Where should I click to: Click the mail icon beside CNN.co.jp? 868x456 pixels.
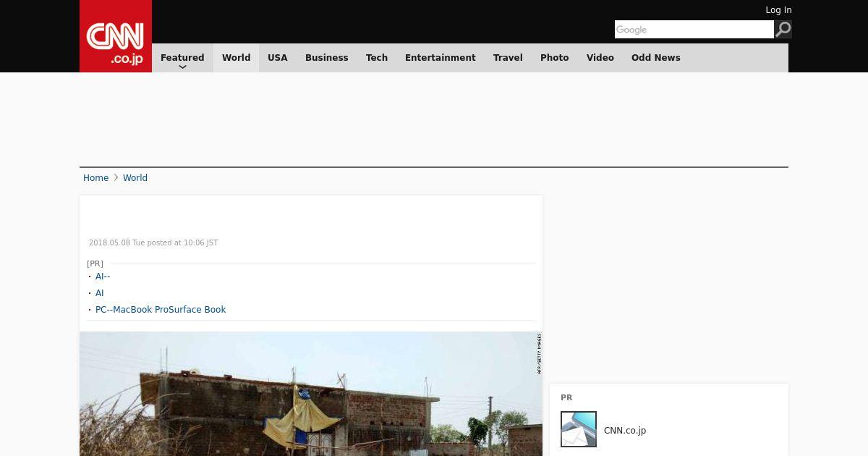(579, 429)
